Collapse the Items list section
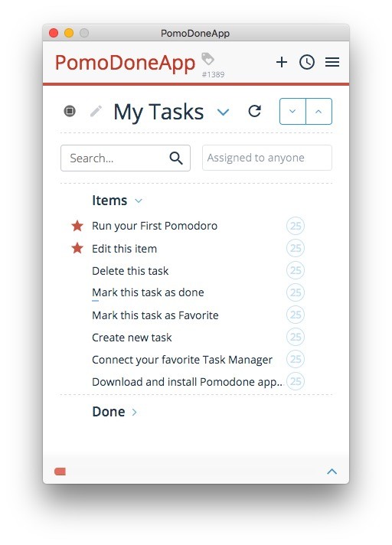 [139, 201]
